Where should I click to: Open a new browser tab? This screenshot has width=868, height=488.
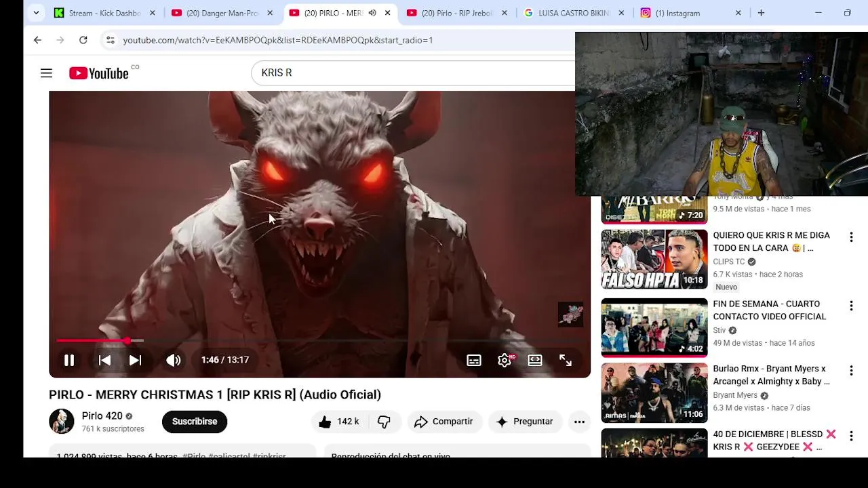pos(761,13)
